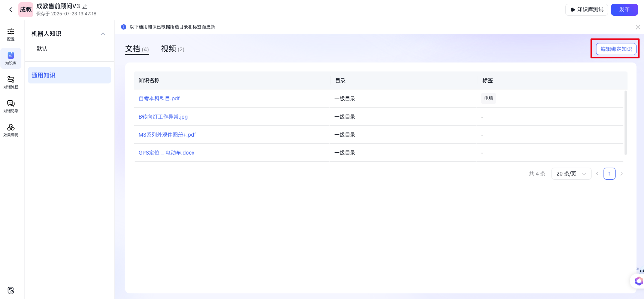This screenshot has height=299, width=644.
Task: Open the floating assistant icon at bottom right
Action: pyautogui.click(x=638, y=281)
